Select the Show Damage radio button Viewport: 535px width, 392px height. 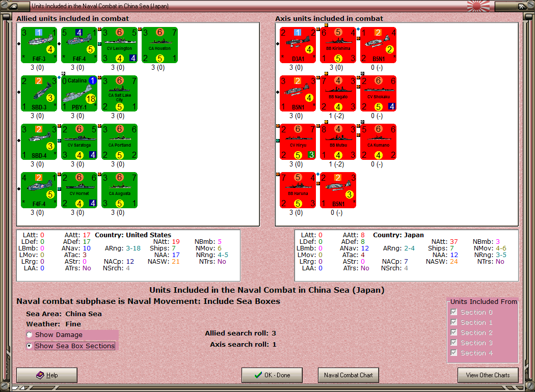coord(30,335)
